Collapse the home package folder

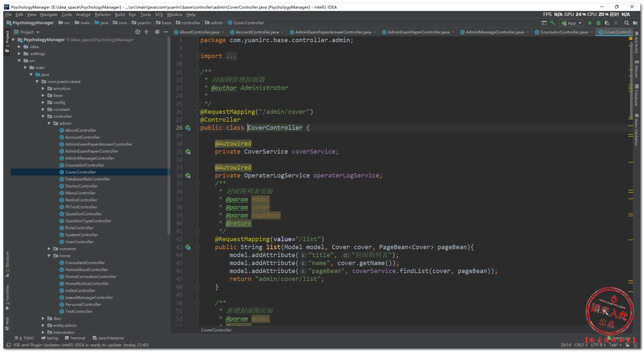pyautogui.click(x=49, y=255)
